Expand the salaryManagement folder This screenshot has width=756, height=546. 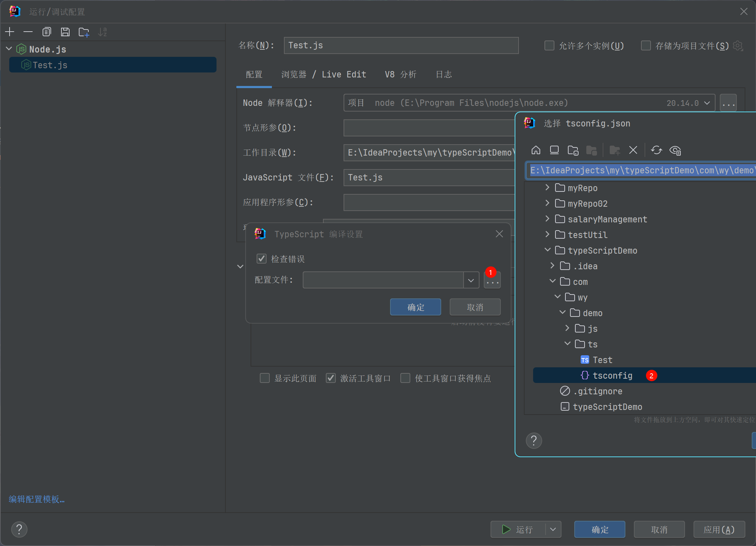pos(547,219)
